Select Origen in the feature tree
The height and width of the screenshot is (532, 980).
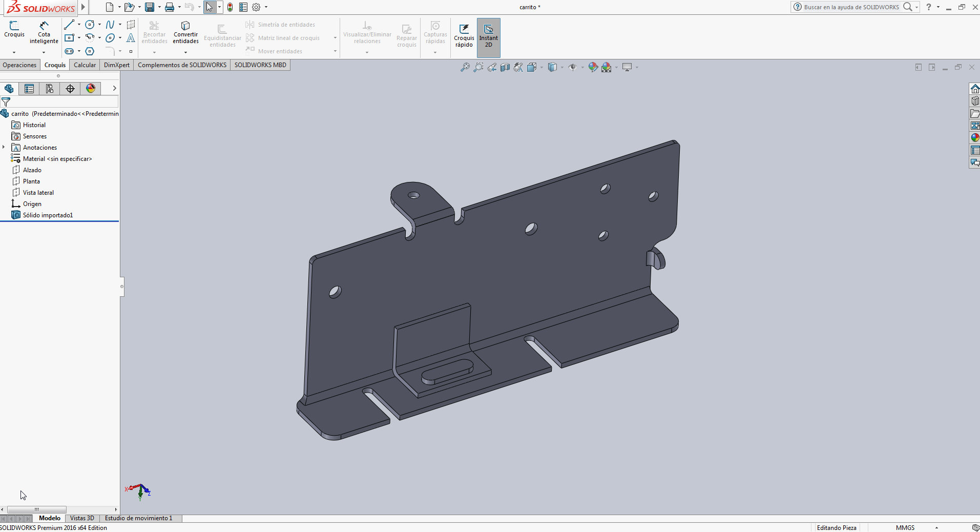pyautogui.click(x=32, y=204)
